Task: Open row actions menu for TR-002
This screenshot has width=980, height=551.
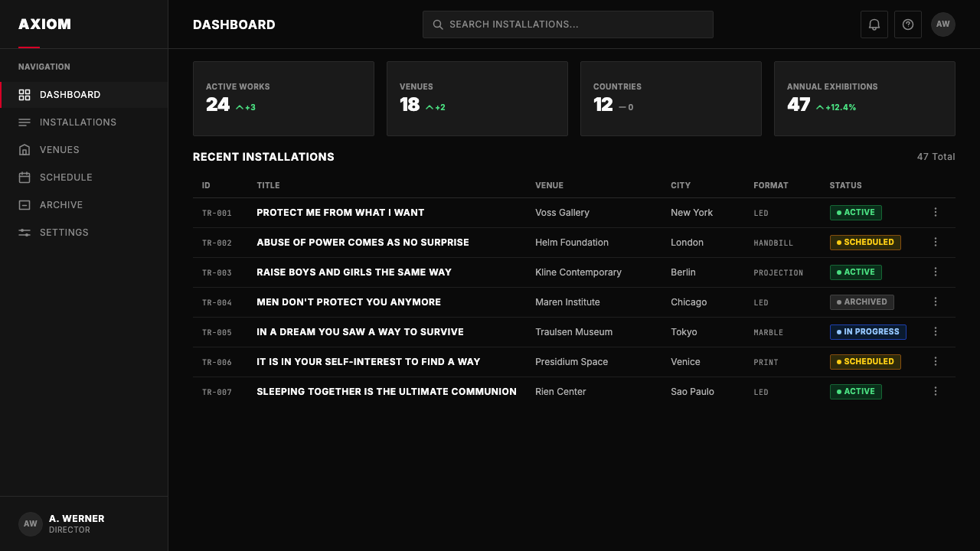Action: (936, 243)
